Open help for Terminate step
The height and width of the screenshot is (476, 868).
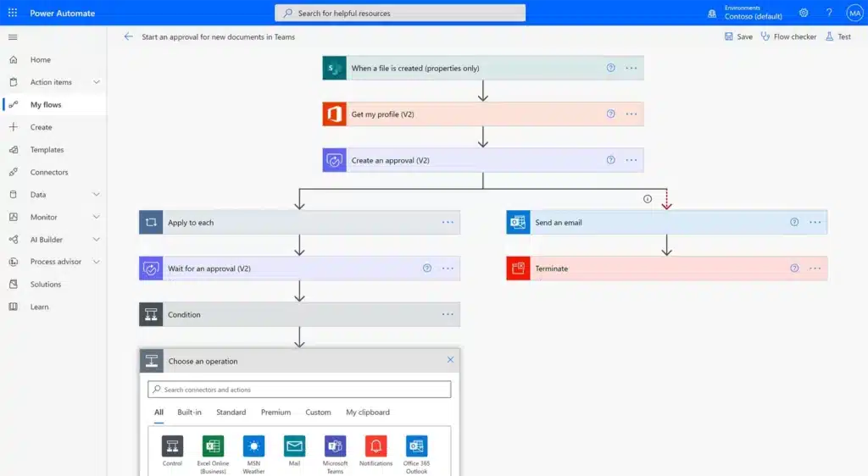click(x=794, y=268)
